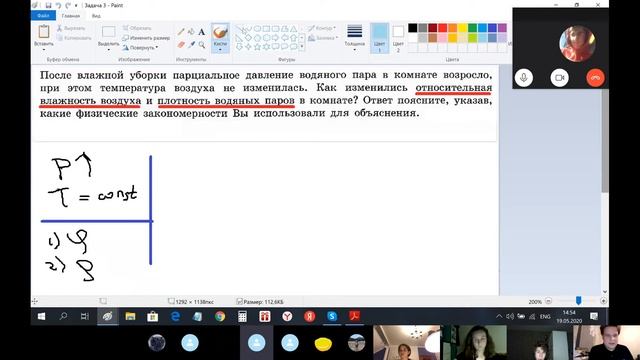Pick the yellow color swatch
640x360 pixels.
pyautogui.click(x=462, y=28)
